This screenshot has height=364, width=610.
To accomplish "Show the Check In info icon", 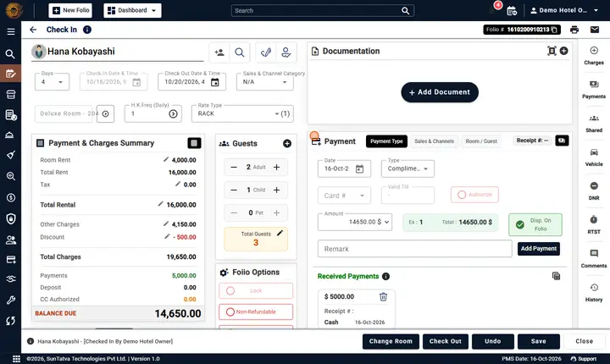I will (x=87, y=30).
